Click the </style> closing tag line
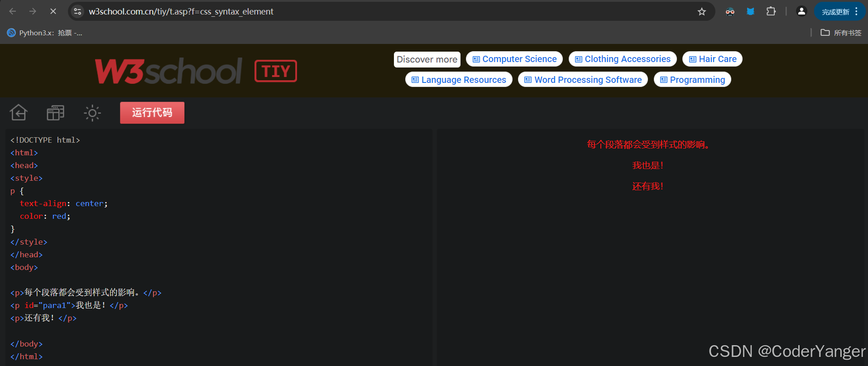Viewport: 868px width, 366px height. (x=29, y=242)
